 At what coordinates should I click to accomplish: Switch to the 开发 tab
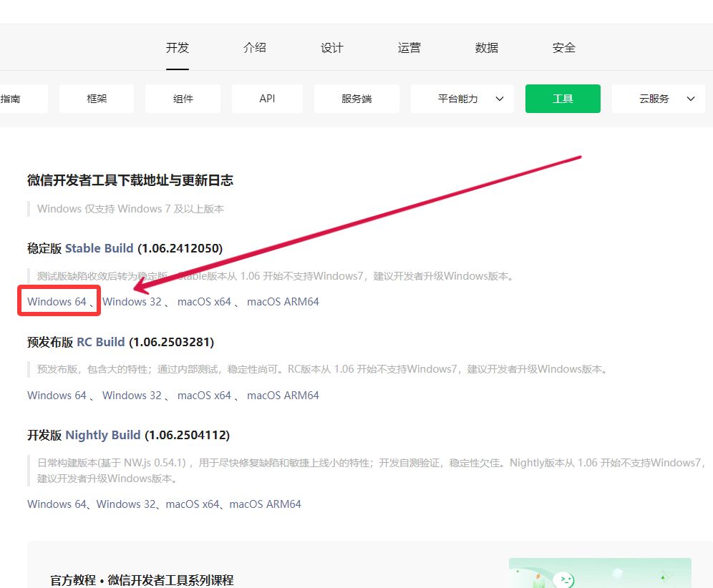[x=177, y=47]
